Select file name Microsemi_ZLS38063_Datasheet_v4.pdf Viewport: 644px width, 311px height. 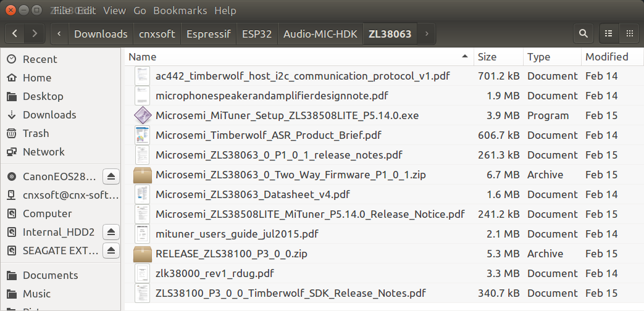[x=253, y=194]
